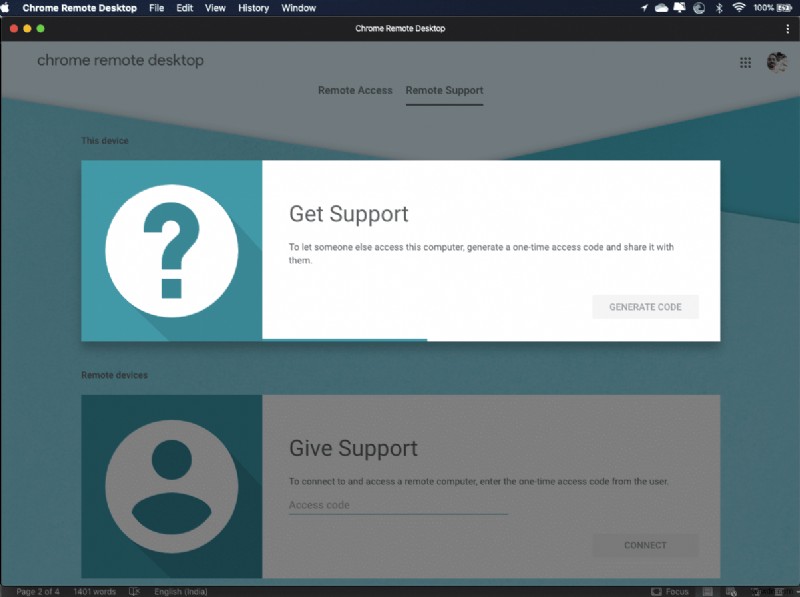
Task: Focus the Access code input field
Action: click(398, 505)
